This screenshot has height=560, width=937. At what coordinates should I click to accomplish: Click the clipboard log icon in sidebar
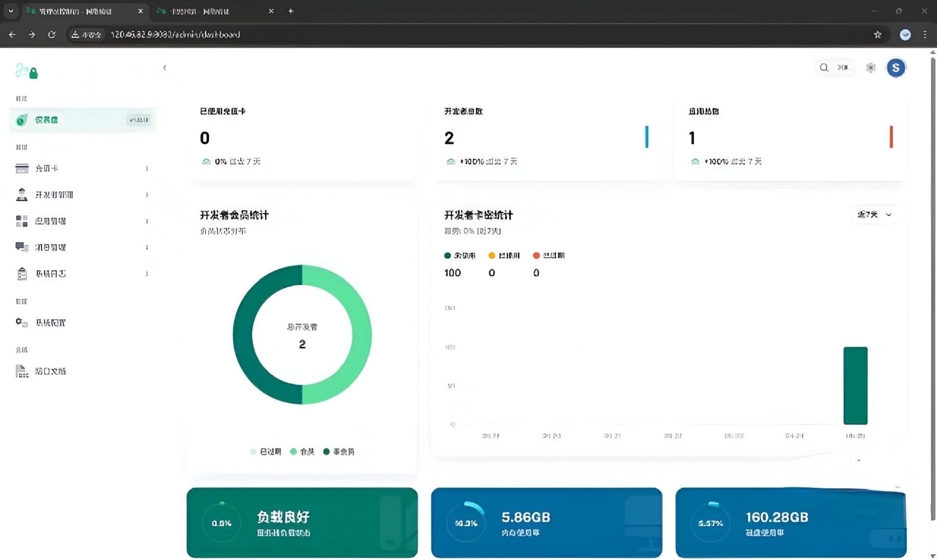22,274
